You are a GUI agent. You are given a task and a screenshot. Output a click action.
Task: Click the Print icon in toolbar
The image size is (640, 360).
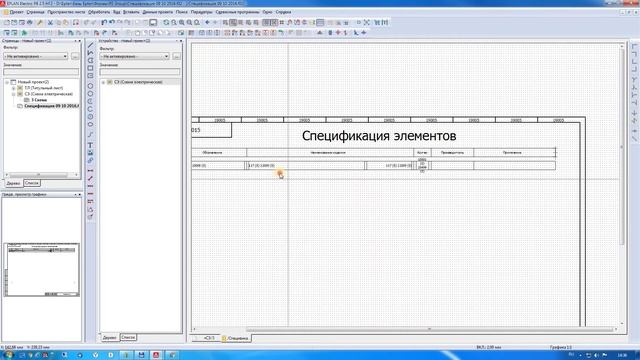[x=29, y=22]
